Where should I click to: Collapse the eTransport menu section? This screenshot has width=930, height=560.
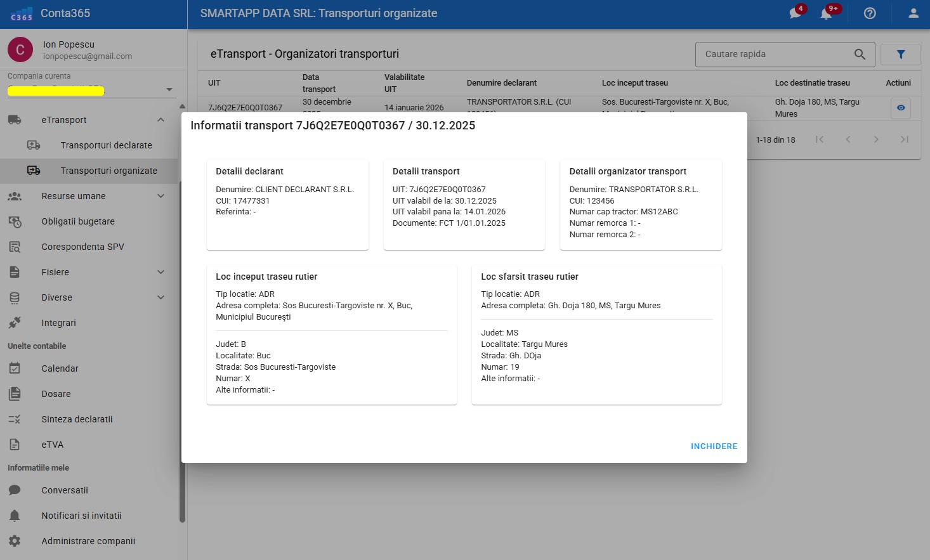point(160,120)
